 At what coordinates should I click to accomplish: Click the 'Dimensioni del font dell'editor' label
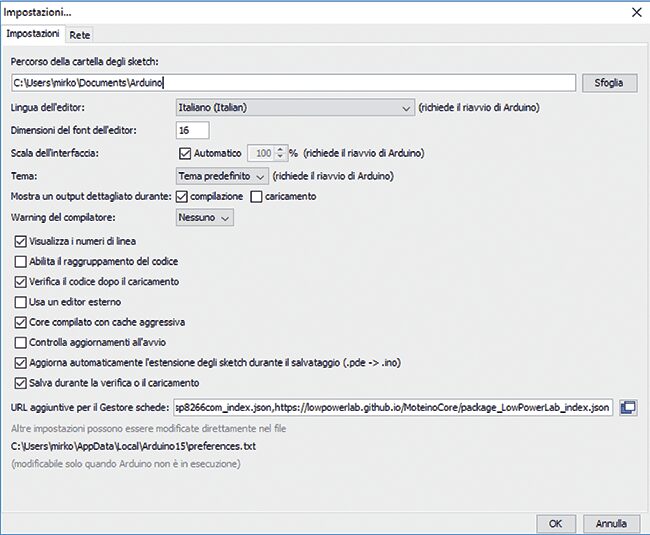74,131
